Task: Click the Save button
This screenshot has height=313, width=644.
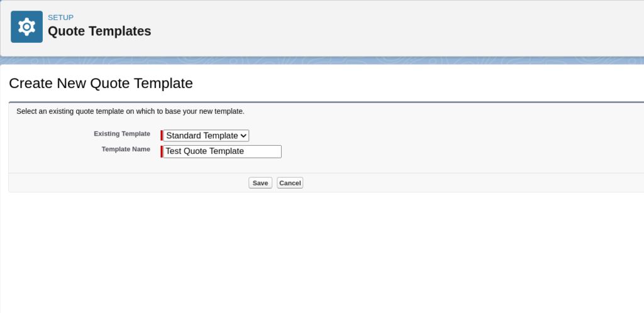Action: [260, 183]
